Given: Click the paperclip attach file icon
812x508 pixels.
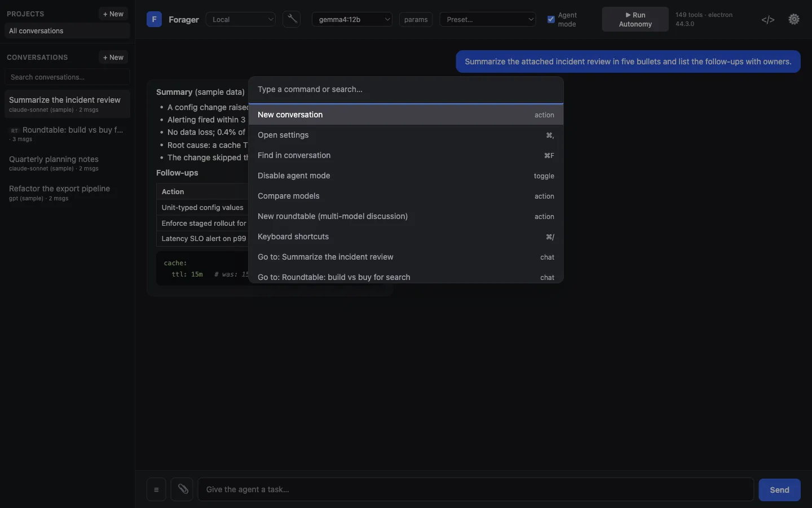Looking at the screenshot, I should pos(182,489).
